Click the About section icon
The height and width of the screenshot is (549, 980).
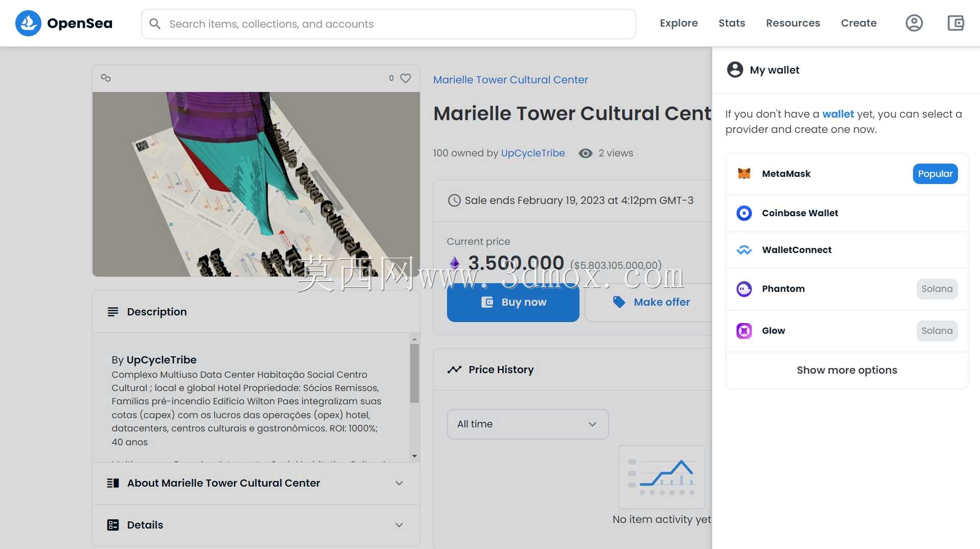coord(113,483)
